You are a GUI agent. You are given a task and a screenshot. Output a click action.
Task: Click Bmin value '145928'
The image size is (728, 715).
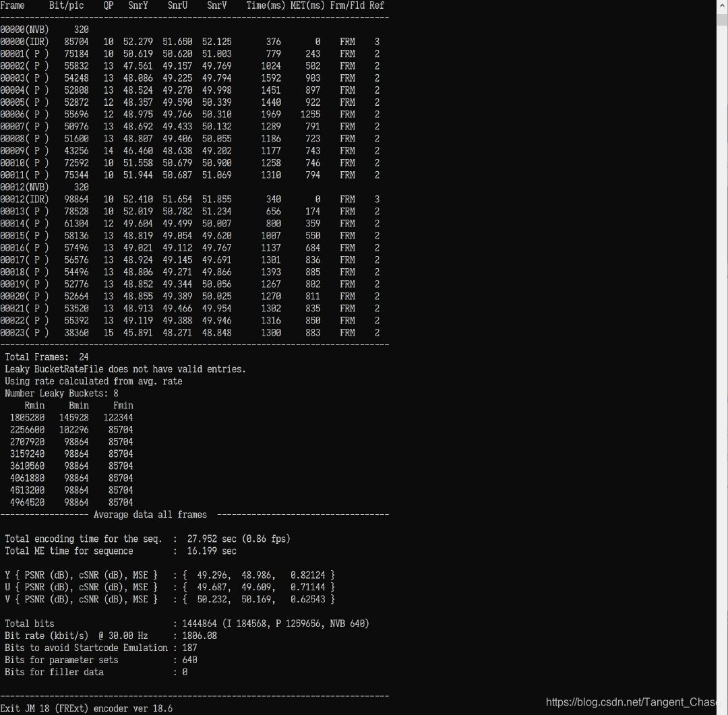point(74,417)
